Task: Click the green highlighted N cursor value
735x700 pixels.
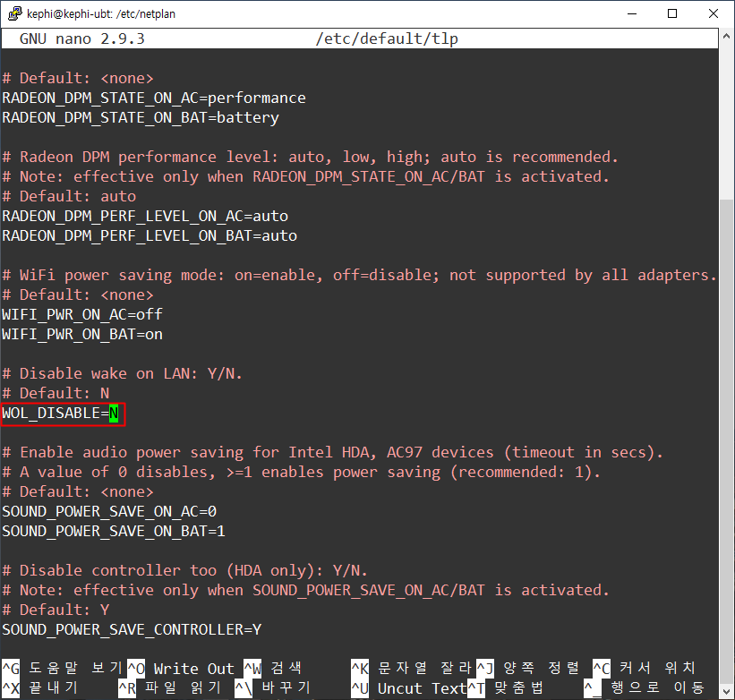Action: coord(114,414)
